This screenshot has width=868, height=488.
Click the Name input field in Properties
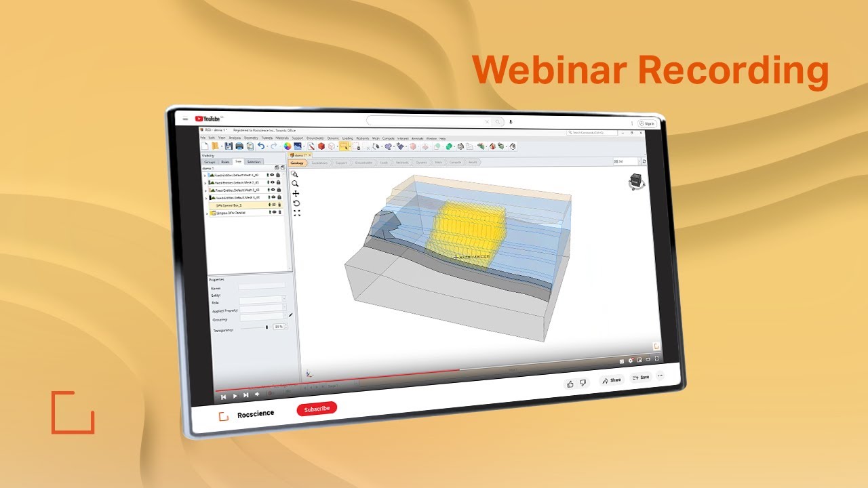click(x=262, y=286)
